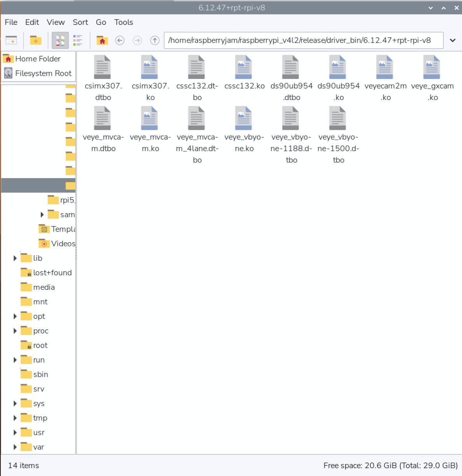Open the veye_gxcam.ko file icon
462x476 pixels.
(x=432, y=68)
